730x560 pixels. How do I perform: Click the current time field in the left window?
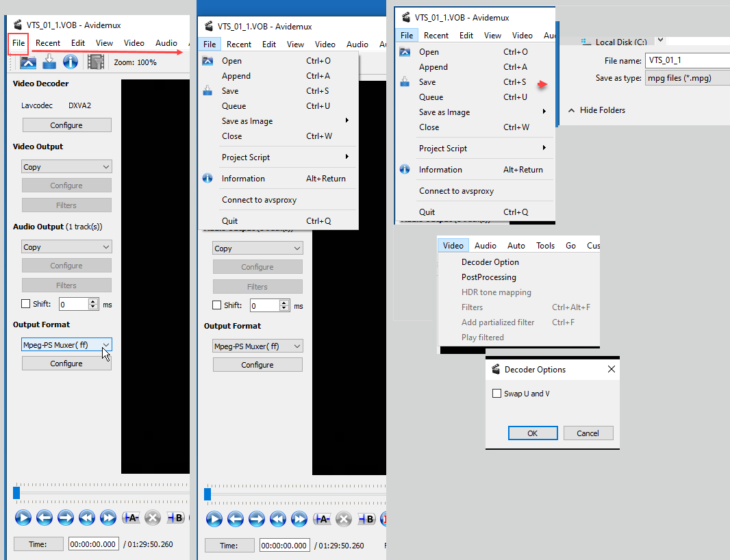(94, 544)
